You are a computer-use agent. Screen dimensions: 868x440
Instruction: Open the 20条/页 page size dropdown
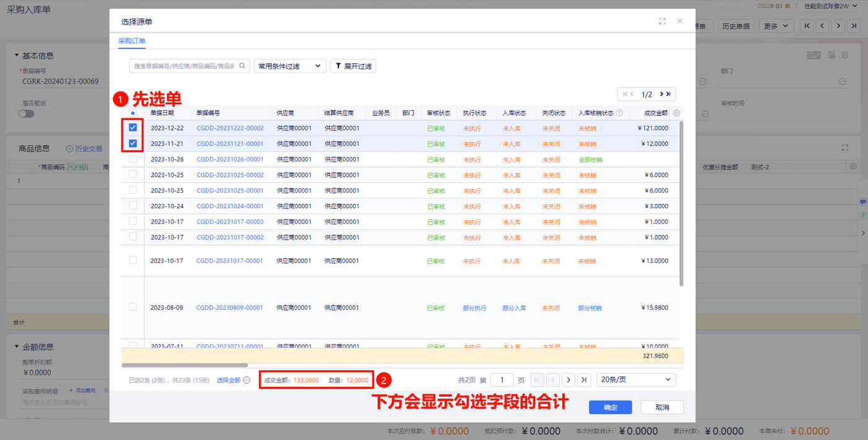point(636,379)
